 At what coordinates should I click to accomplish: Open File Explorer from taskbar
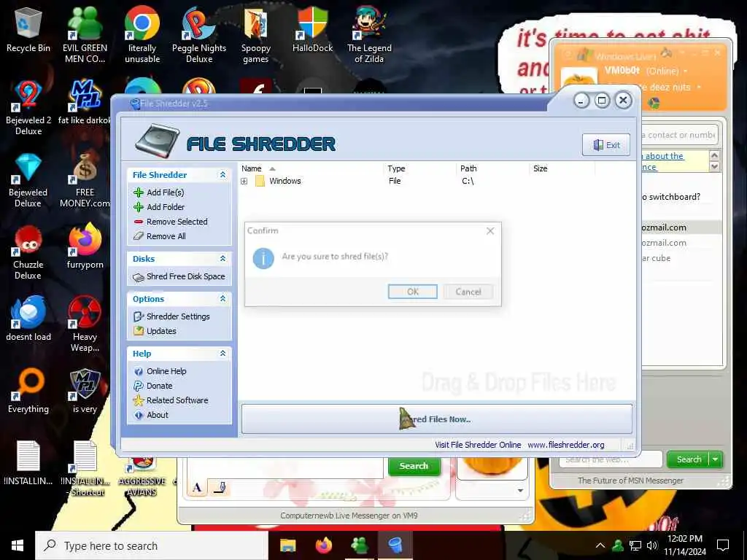click(x=287, y=545)
